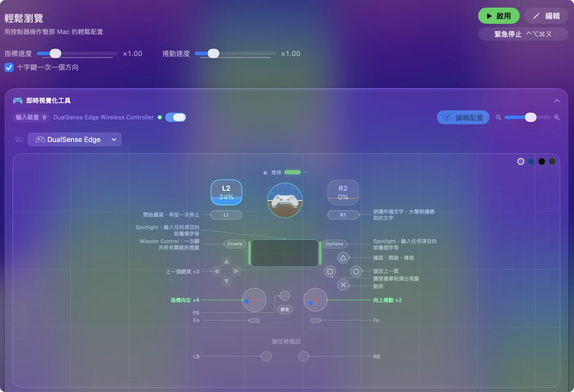
Task: Click the right analog stick
Action: click(x=315, y=300)
